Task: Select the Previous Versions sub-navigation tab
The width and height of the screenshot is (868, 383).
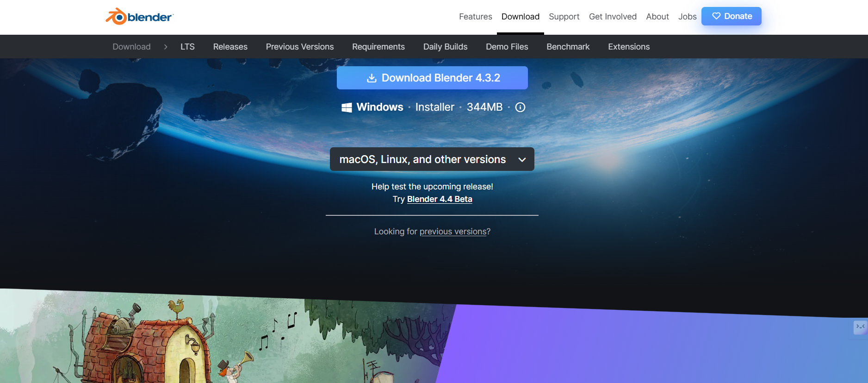Action: [300, 47]
